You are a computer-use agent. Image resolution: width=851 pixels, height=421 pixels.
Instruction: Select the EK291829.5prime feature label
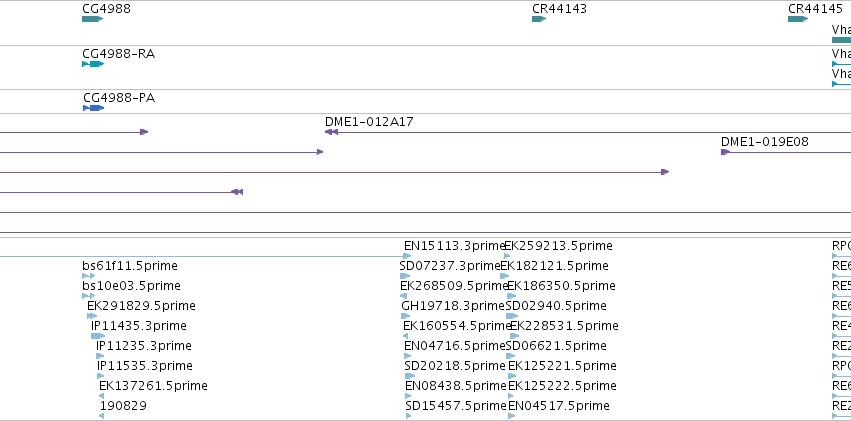(141, 306)
